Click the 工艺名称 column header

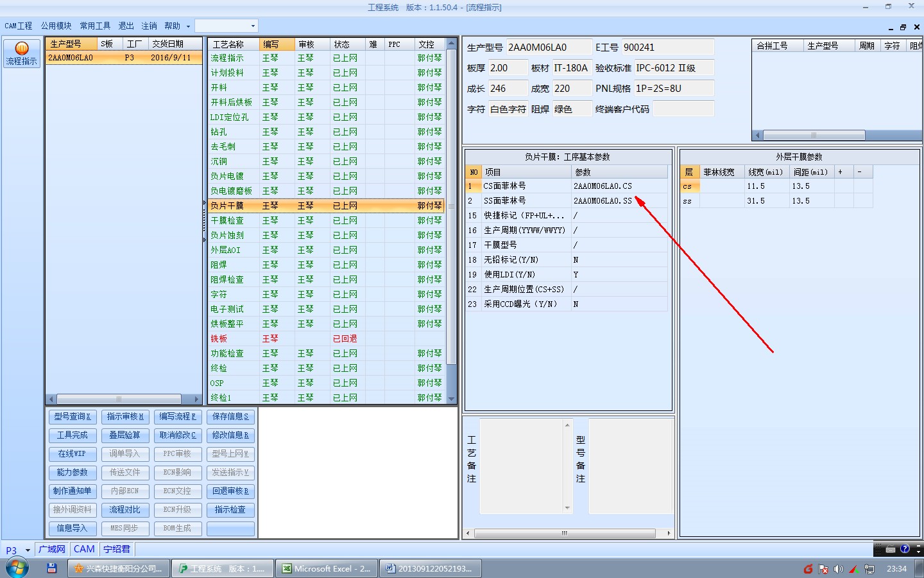234,44
